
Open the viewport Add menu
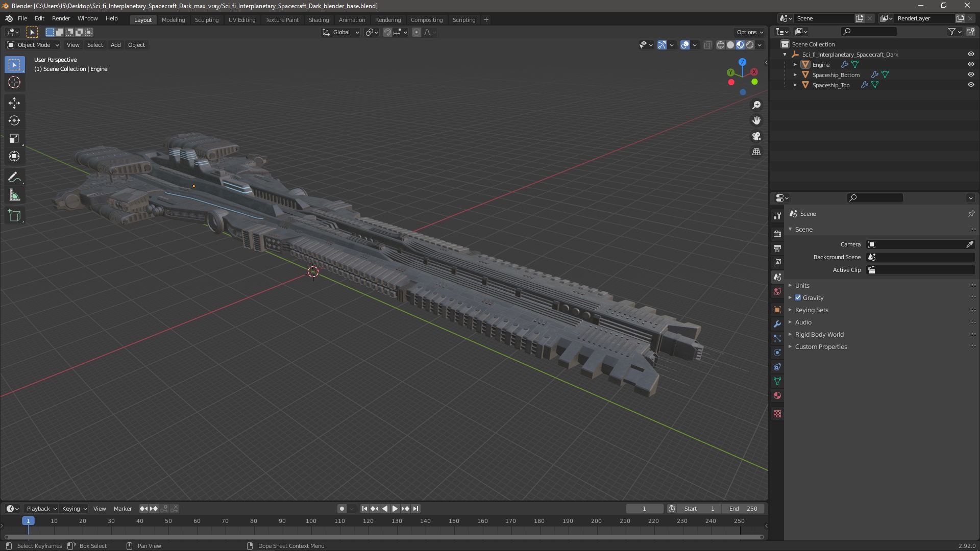(x=116, y=45)
